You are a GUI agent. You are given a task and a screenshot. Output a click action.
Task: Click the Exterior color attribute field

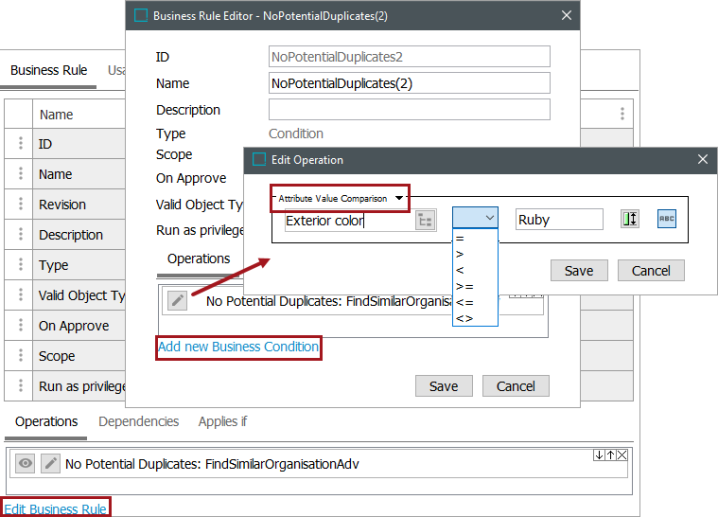[x=349, y=220]
